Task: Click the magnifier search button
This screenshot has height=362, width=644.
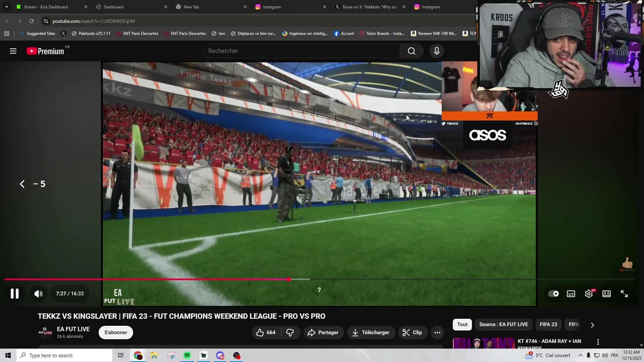Action: click(412, 51)
